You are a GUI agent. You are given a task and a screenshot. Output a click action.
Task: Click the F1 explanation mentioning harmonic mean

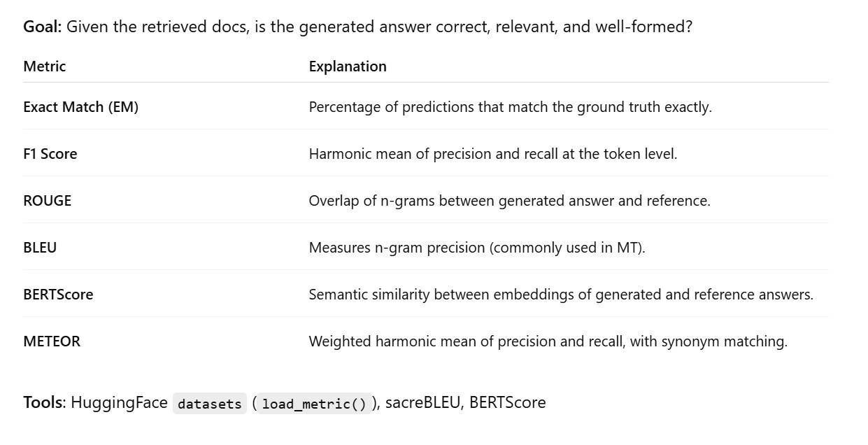tap(492, 154)
